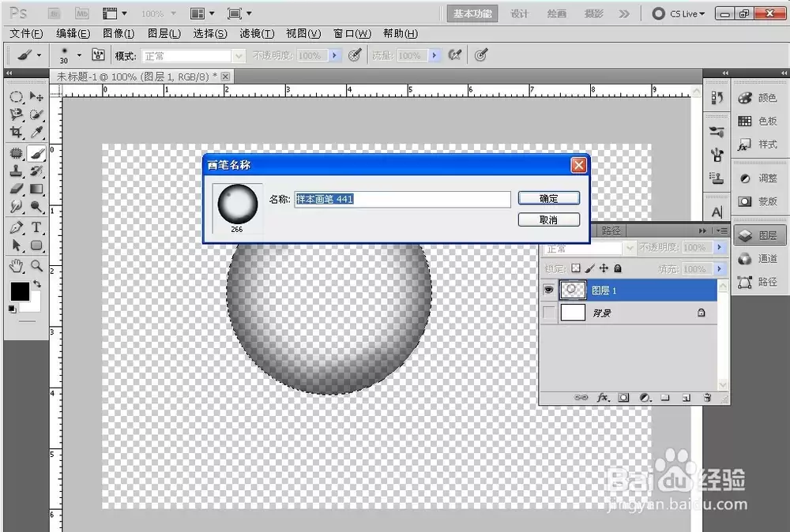Viewport: 790px width, 532px height.
Task: Add a layer style via fx icon
Action: tap(603, 398)
